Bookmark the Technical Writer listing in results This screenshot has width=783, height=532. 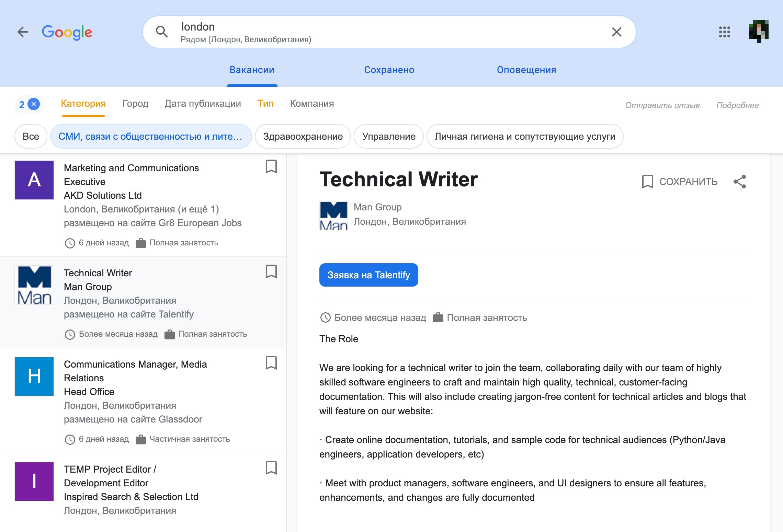[271, 271]
